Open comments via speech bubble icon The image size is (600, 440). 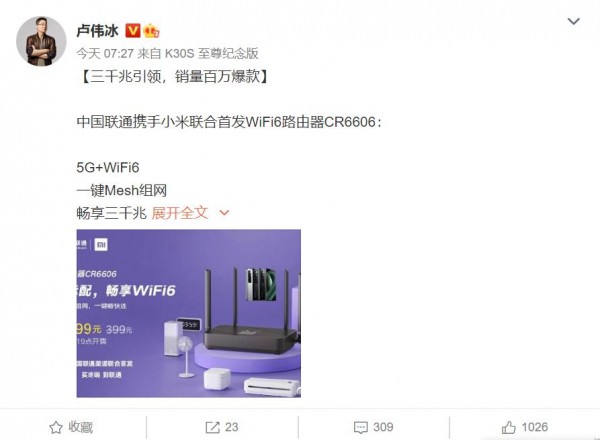point(361,428)
